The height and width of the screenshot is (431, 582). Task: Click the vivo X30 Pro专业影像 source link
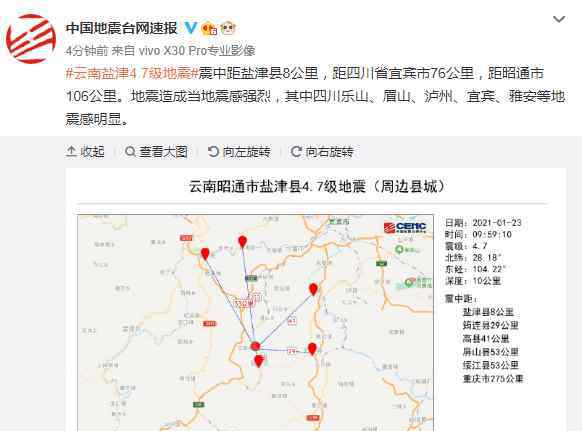pos(197,50)
